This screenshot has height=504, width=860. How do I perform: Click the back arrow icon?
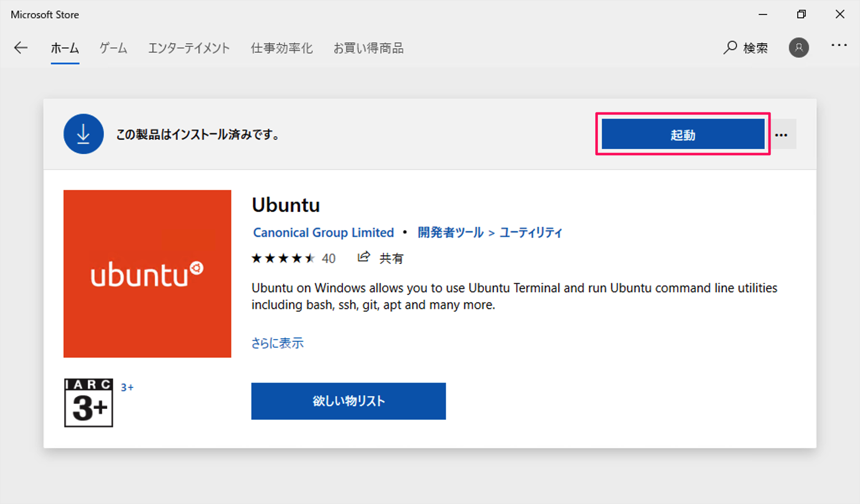[21, 48]
